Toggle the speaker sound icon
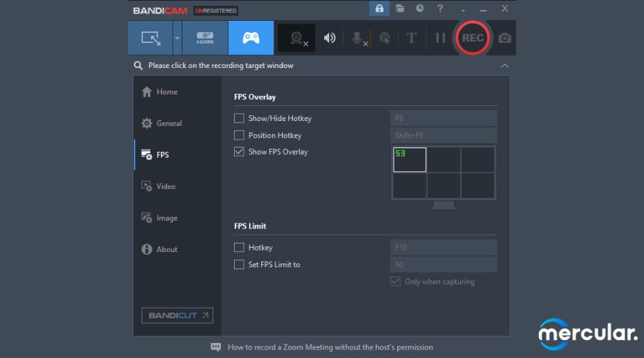Image resolution: width=644 pixels, height=358 pixels. click(329, 38)
